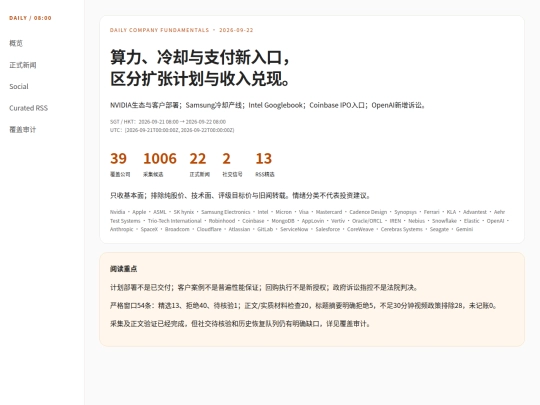Click Robinhood in the company list

click(x=222, y=221)
